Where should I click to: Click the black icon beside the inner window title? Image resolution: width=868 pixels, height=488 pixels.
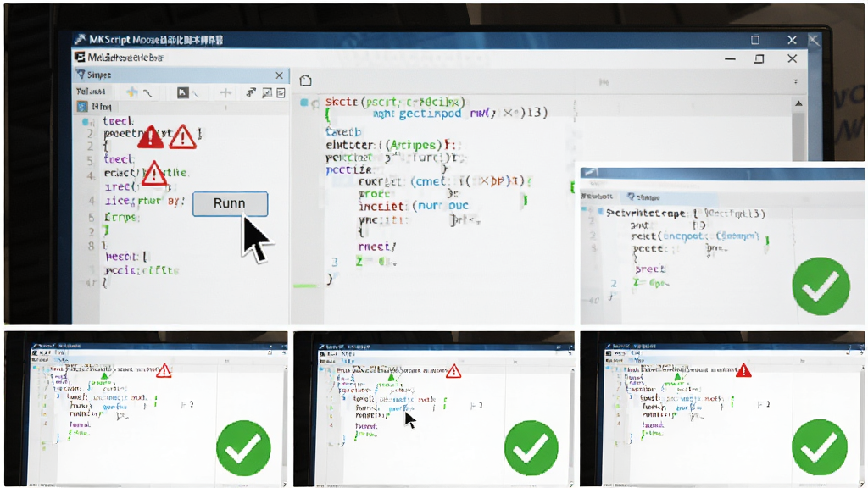(x=81, y=57)
